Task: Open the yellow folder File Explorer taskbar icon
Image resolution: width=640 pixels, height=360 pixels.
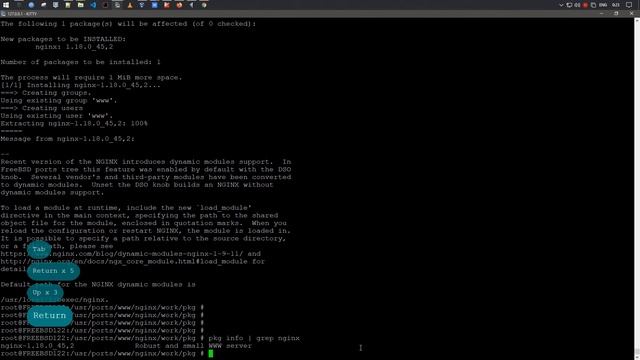Action: click(x=80, y=5)
